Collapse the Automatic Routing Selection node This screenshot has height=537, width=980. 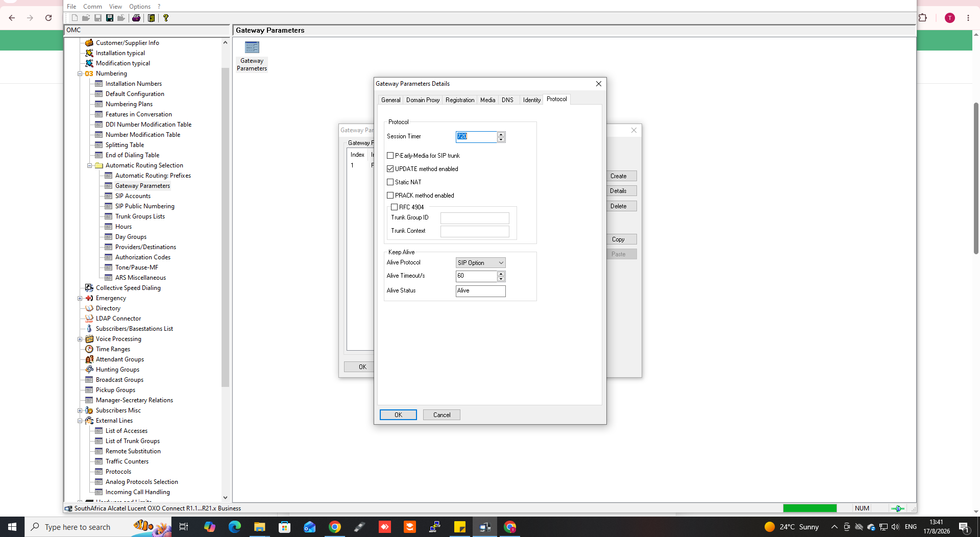pyautogui.click(x=89, y=165)
